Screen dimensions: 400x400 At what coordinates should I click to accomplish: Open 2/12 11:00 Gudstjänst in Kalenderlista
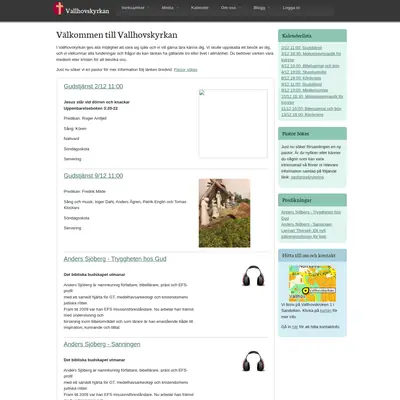tap(301, 48)
